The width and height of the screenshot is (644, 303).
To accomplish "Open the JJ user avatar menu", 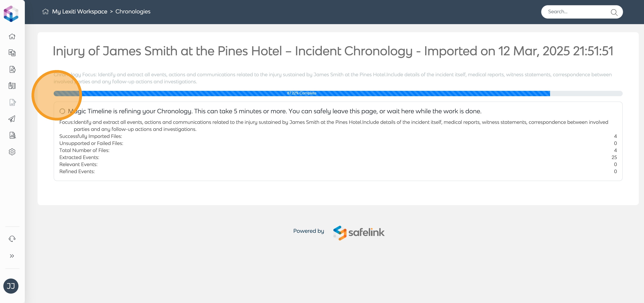I will coord(11,286).
